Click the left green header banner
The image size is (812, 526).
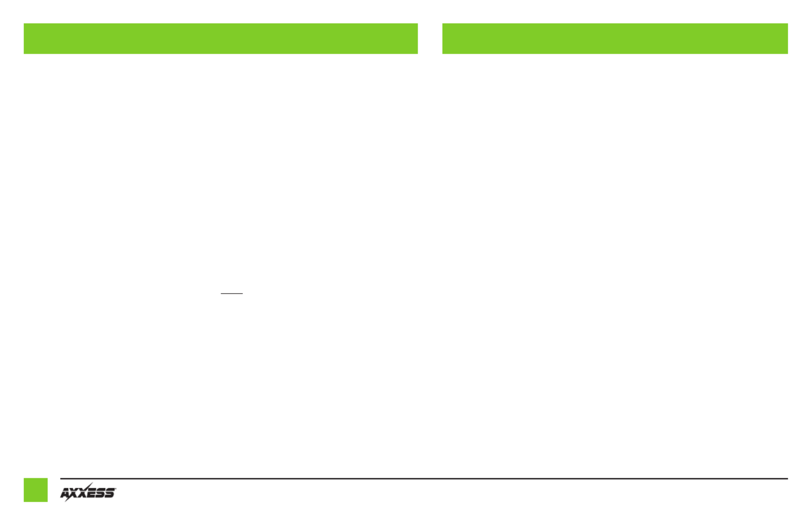[x=221, y=38]
